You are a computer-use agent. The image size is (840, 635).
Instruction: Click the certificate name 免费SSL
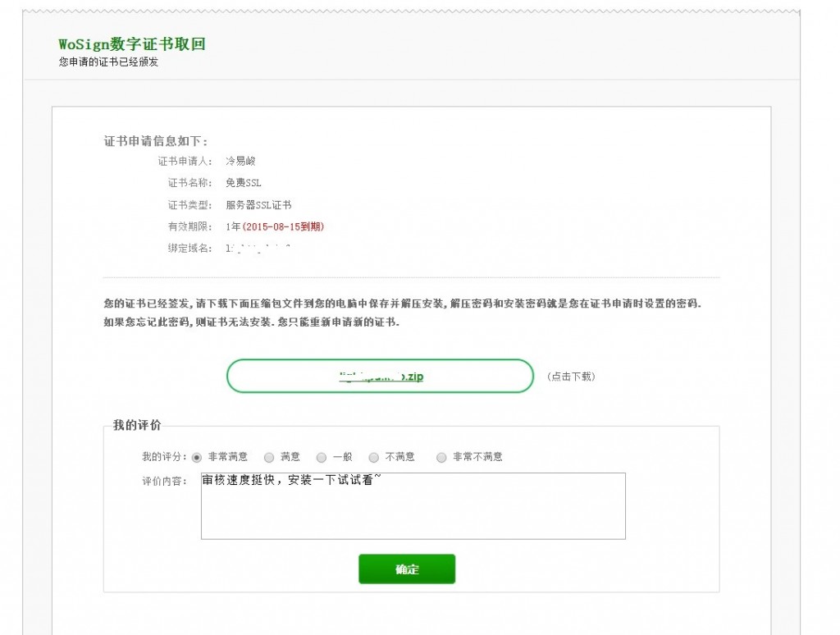click(243, 183)
